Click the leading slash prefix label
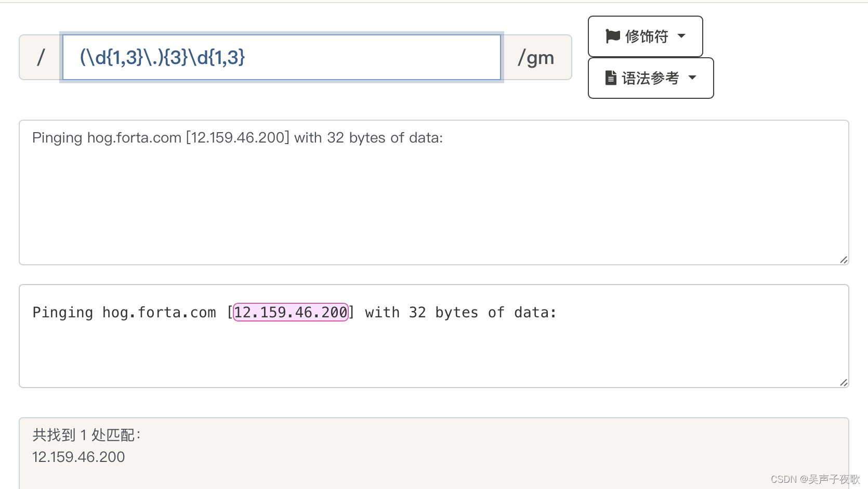868x489 pixels. point(41,57)
